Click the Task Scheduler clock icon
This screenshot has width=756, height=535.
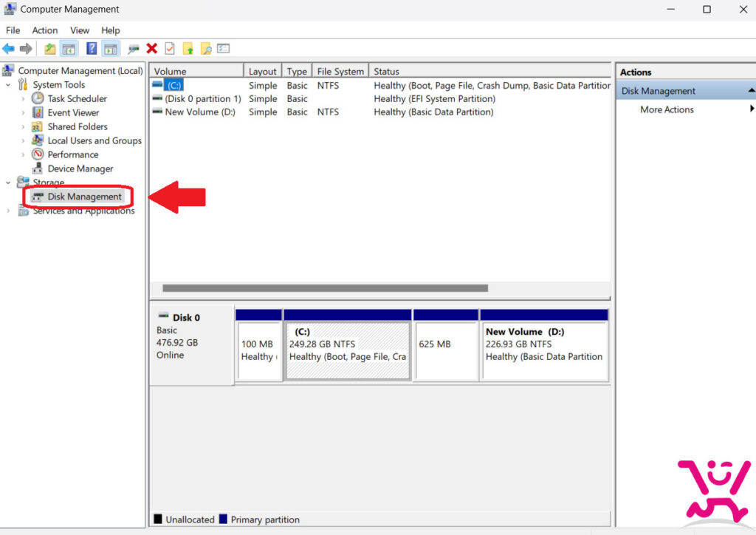click(38, 98)
